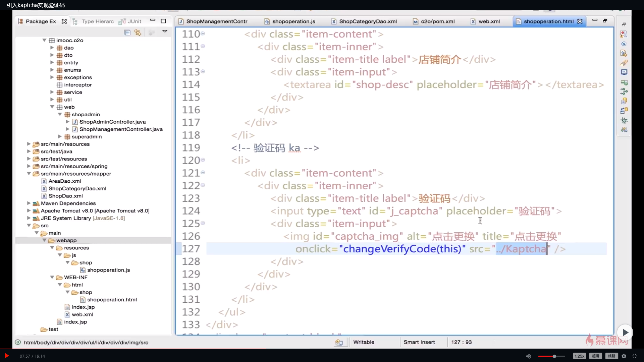
Task: Restore the minimized view stack in right trim
Action: pyautogui.click(x=624, y=24)
